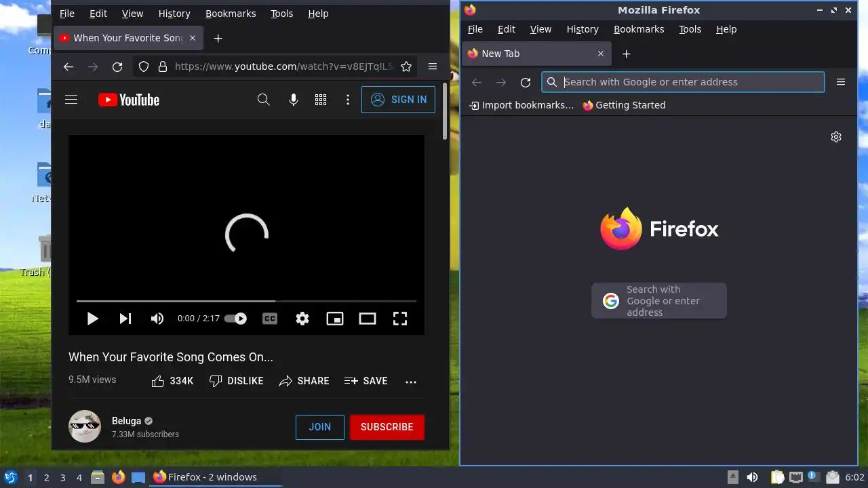Search with voice microphone icon
The width and height of the screenshot is (868, 488).
pos(294,100)
